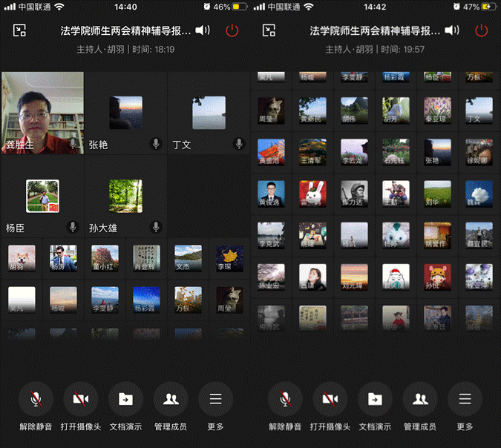The width and height of the screenshot is (501, 448).
Task: Select 胡羽 shiba dog avatar on left phone
Action: (x=22, y=257)
